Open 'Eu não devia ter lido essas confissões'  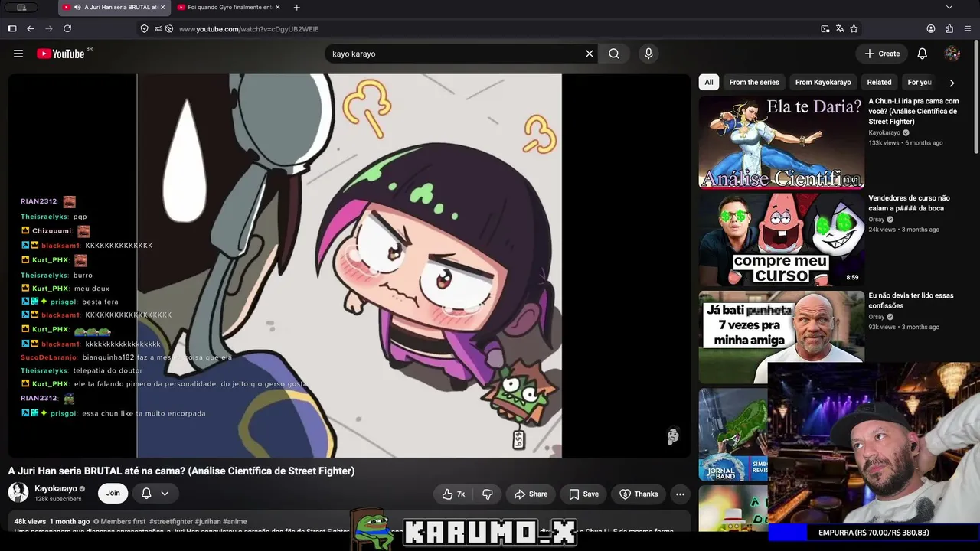pos(911,300)
